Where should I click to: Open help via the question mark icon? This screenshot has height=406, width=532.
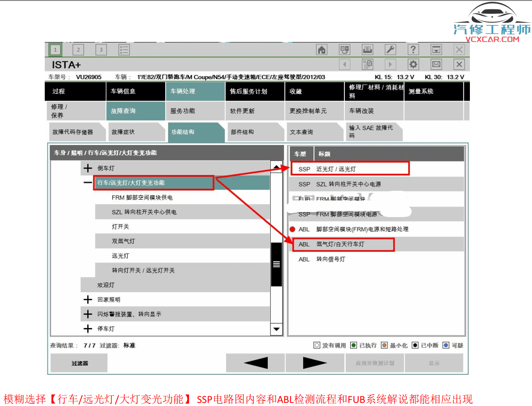click(x=413, y=49)
